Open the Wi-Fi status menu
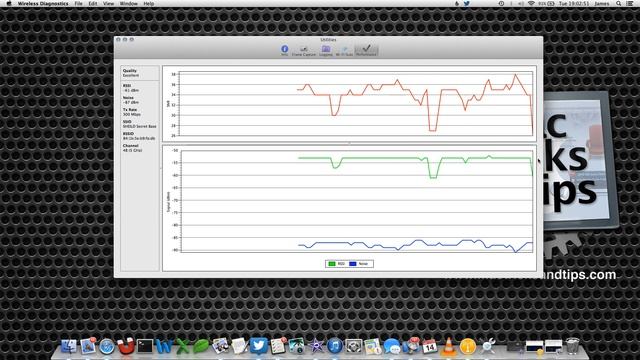The width and height of the screenshot is (640, 360). 531,3
